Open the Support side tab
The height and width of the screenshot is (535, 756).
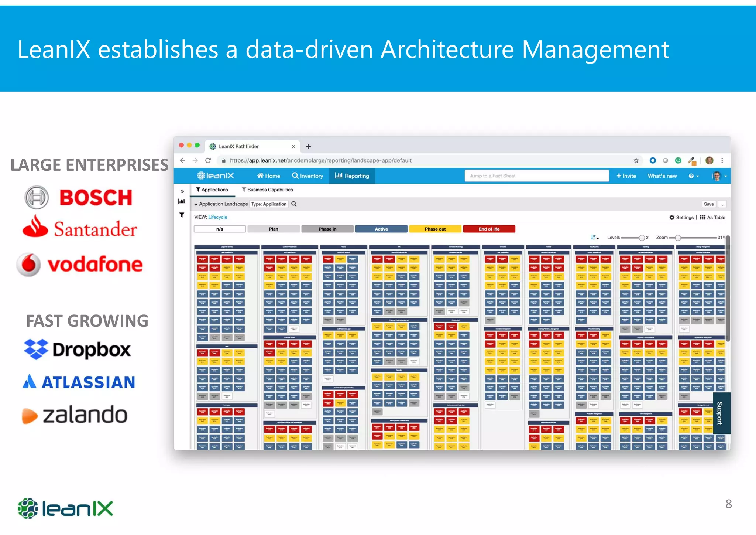pos(721,413)
